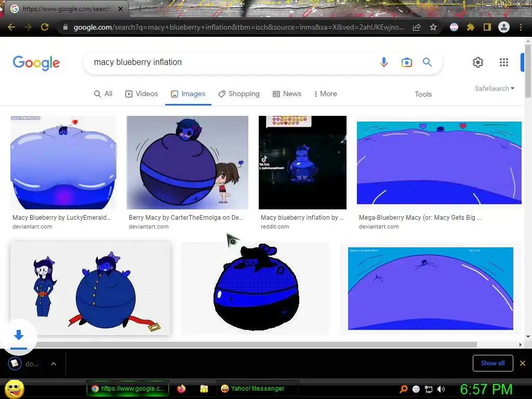Screen dimensions: 532x399
Task: Click the 'Mega-Blueberry Macy (or: Macy Gets Big' link
Action: coord(420,218)
